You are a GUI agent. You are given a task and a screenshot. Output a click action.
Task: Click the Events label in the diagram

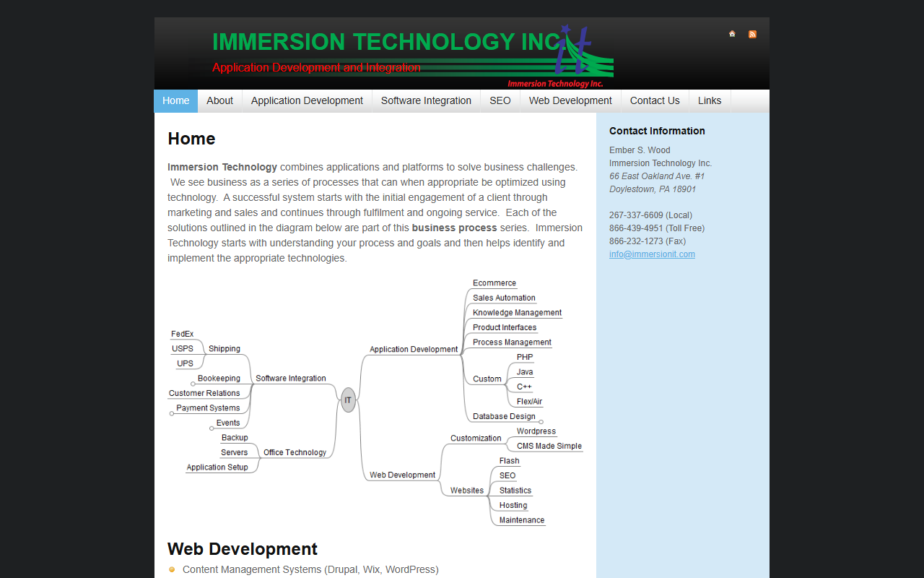point(228,423)
